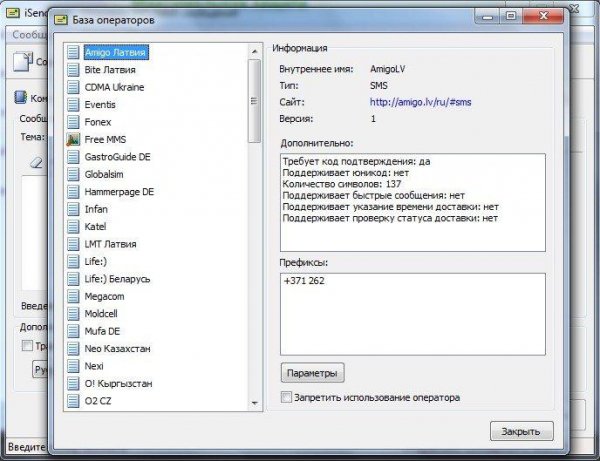Screen dimensions: 600x461
Task: Select LMT Латвия operator name
Action: 111,244
